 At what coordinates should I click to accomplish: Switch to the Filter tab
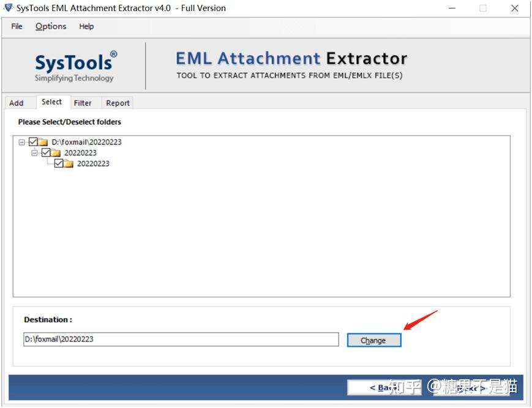pos(83,102)
